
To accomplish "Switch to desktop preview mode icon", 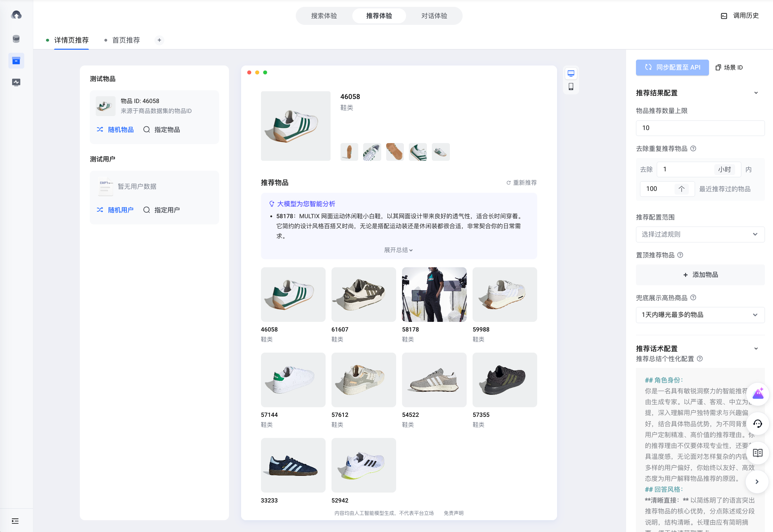I will click(571, 73).
